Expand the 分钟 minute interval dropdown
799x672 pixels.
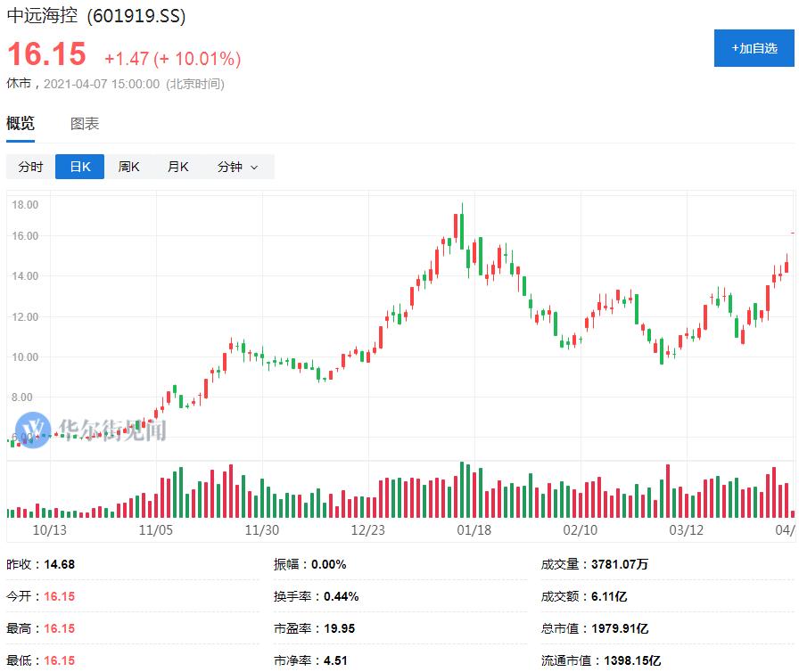pyautogui.click(x=238, y=167)
